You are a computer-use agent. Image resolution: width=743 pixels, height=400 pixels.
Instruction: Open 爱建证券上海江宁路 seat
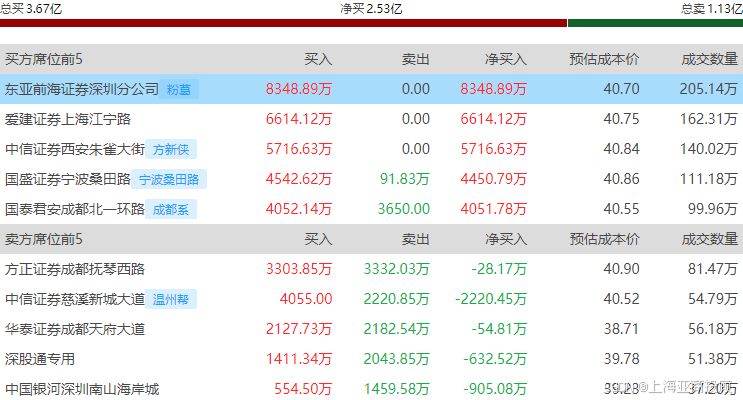(68, 119)
